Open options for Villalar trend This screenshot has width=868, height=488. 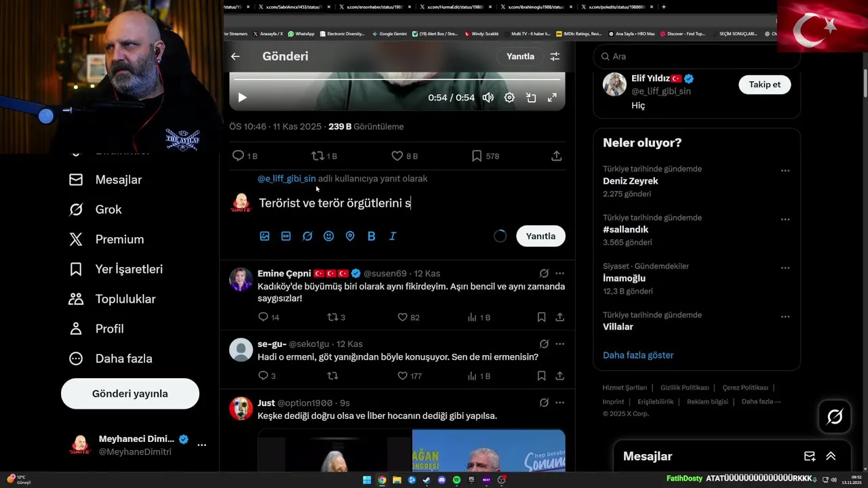[785, 317]
